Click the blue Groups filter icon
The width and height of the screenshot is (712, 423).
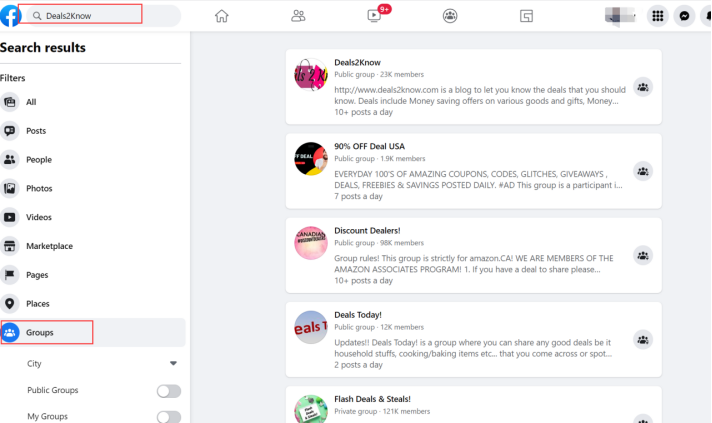pos(10,333)
